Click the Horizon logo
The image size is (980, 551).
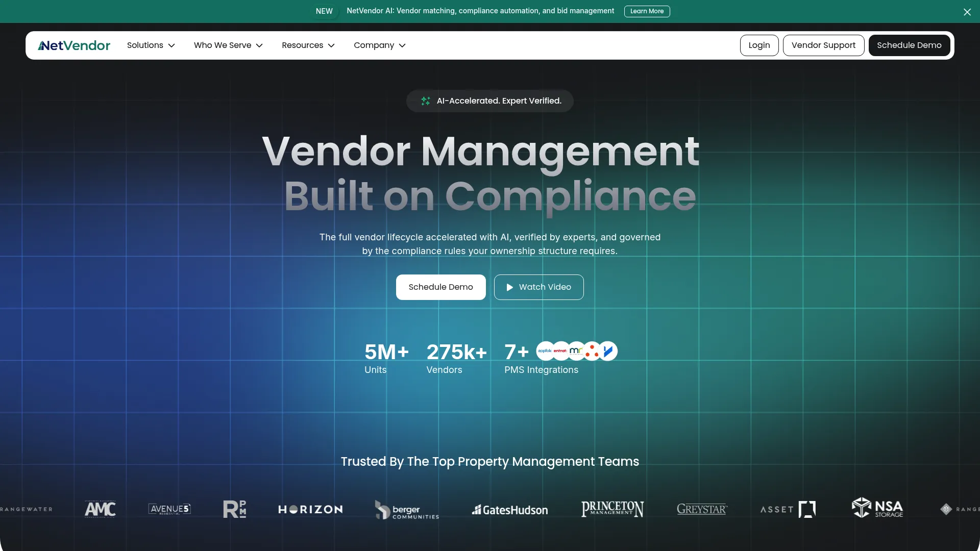[310, 509]
